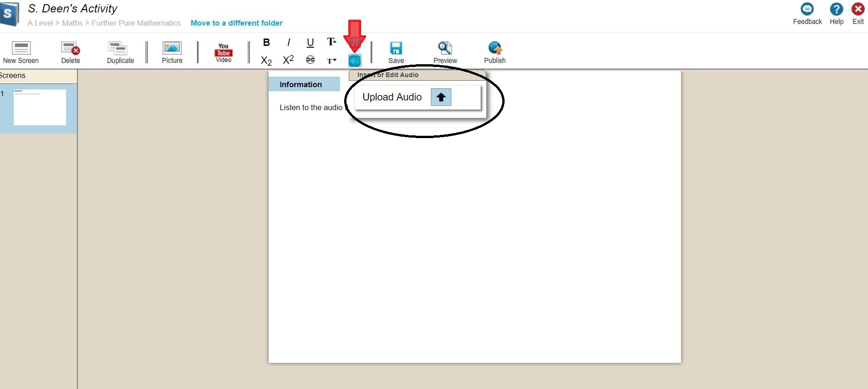Click Move to a different folder link

tap(236, 23)
